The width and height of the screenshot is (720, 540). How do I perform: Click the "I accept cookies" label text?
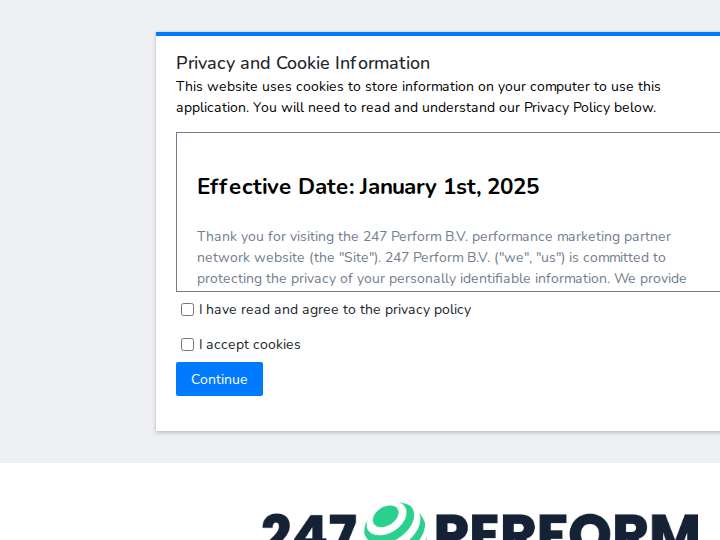click(x=250, y=345)
